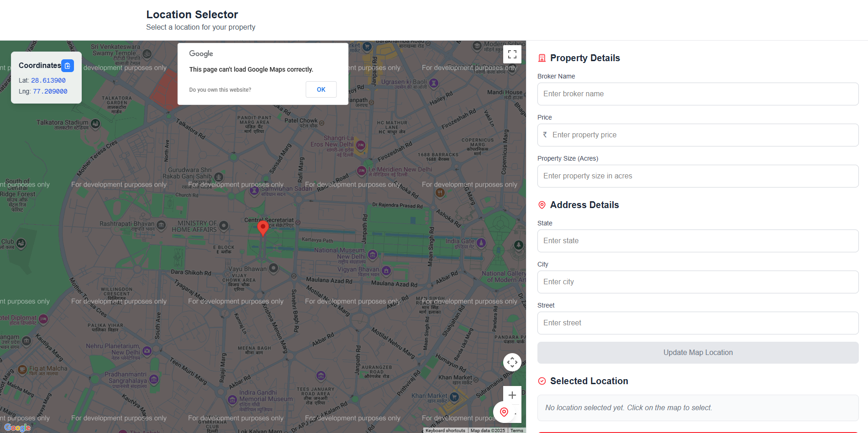The image size is (868, 433).
Task: Click the Enter street input box
Action: tap(698, 323)
